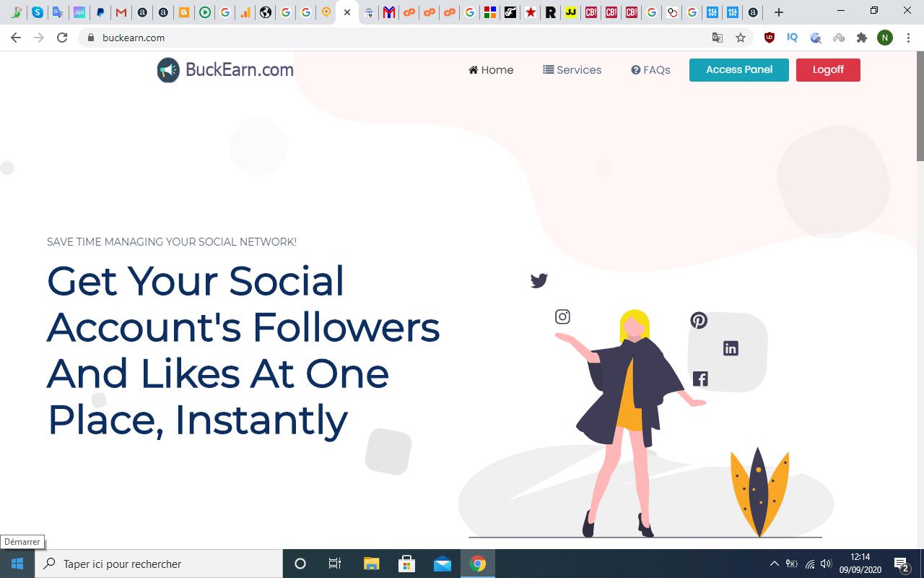Bookmark page with the star icon
Screen dimensions: 924x578
tap(741, 38)
